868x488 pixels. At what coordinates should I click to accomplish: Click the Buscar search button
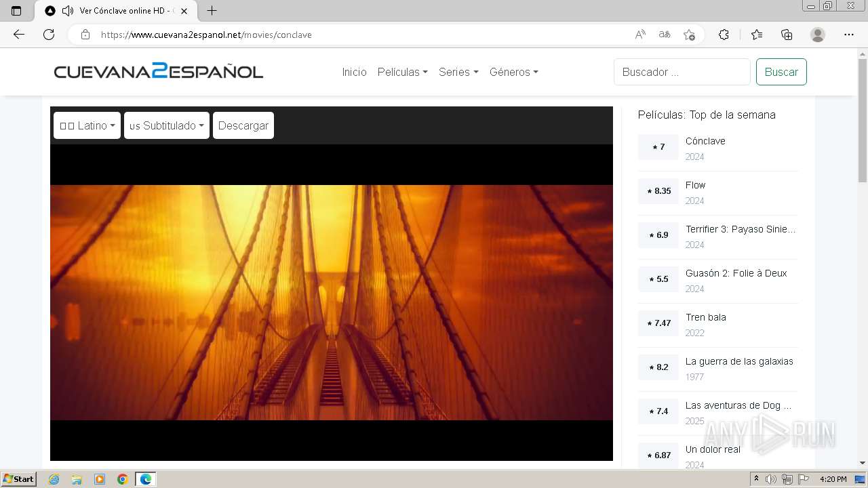coord(781,72)
